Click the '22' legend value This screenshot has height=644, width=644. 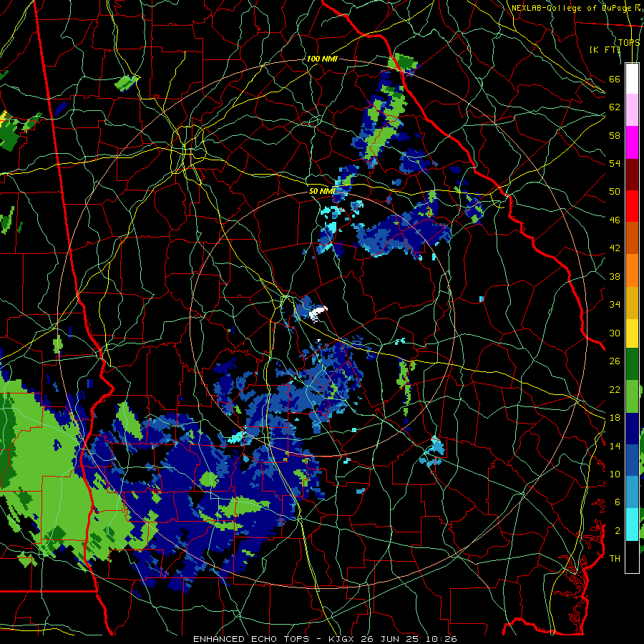tap(615, 389)
